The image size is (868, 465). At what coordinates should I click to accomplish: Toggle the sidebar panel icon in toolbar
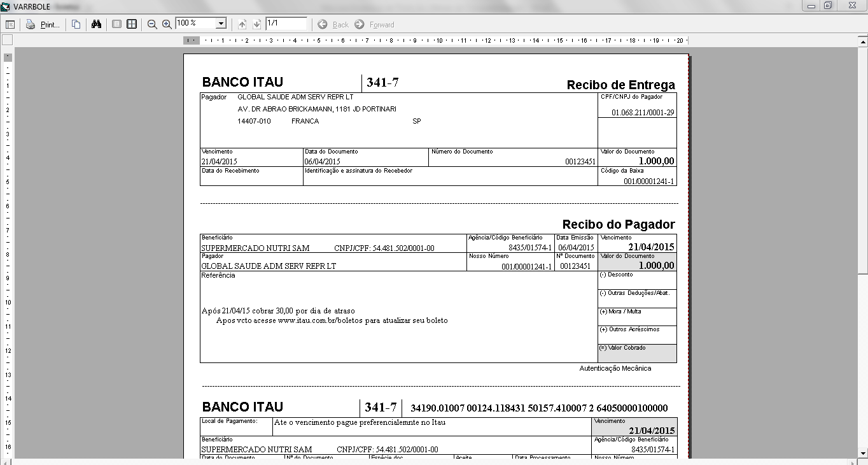[x=10, y=24]
